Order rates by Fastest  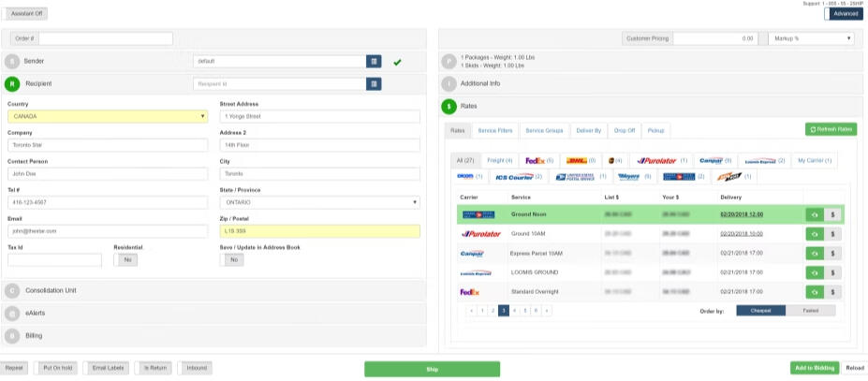(810, 310)
